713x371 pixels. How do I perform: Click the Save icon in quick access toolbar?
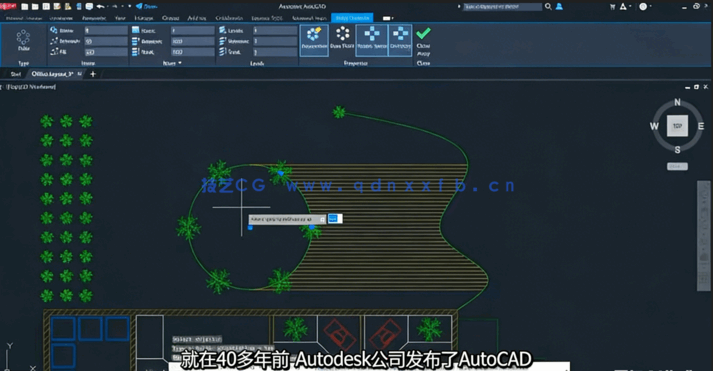point(46,6)
